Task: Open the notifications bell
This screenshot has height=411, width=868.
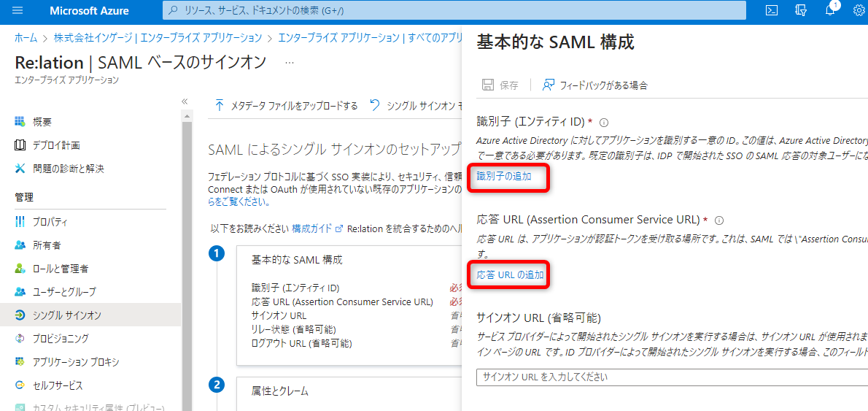Action: [830, 10]
